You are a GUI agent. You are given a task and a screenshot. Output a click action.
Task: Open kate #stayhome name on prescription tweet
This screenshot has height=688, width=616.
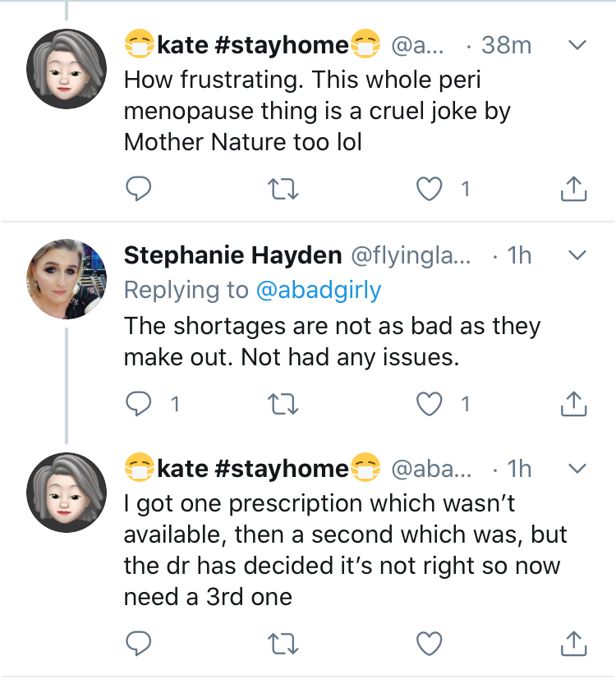pyautogui.click(x=252, y=468)
